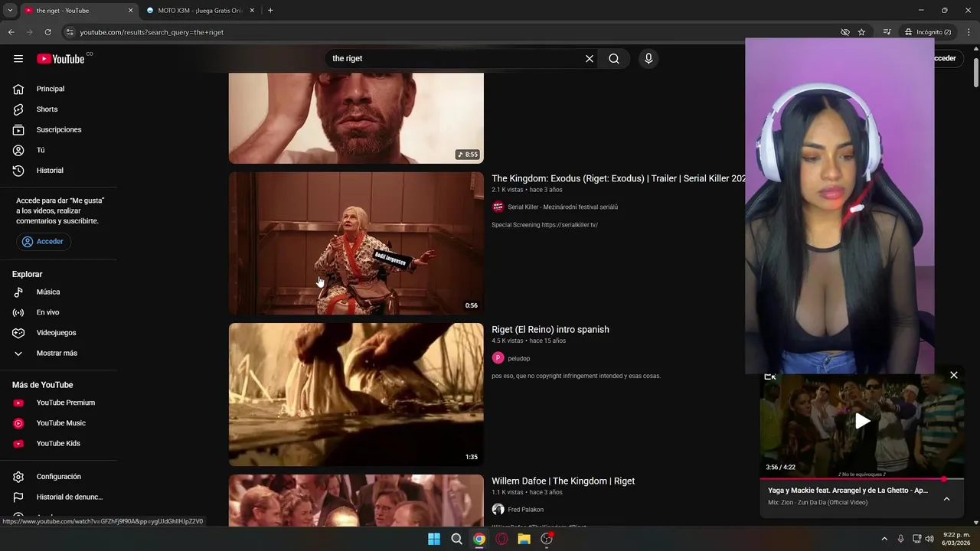
Task: Open The Kingdom: Exodus trailer title
Action: (618, 178)
